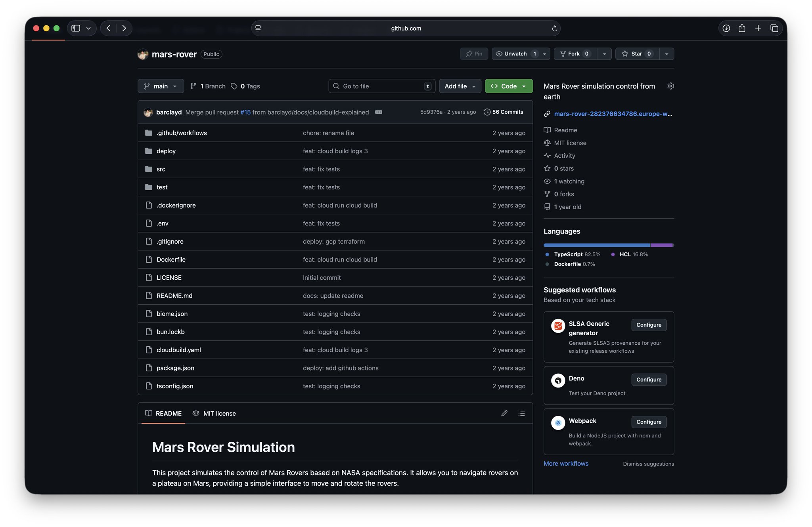This screenshot has height=527, width=812.
Task: Click the repository owner avatar by mars-rover
Action: [143, 54]
